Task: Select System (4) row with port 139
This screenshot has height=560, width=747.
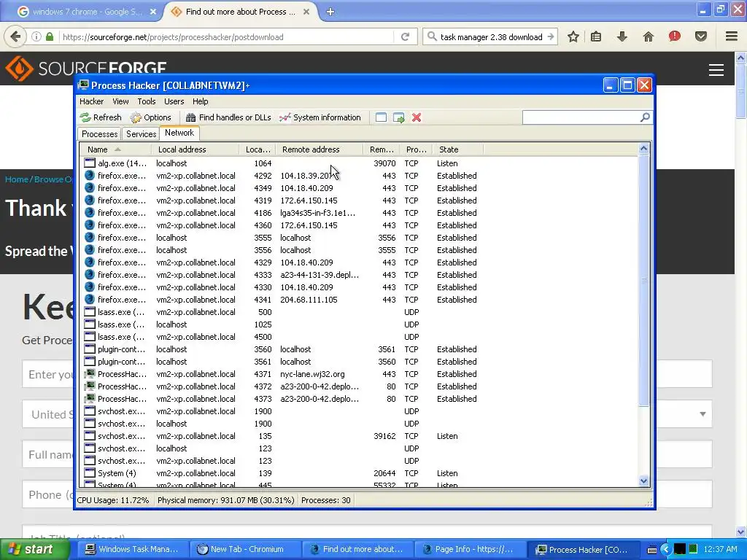Action: click(x=281, y=472)
